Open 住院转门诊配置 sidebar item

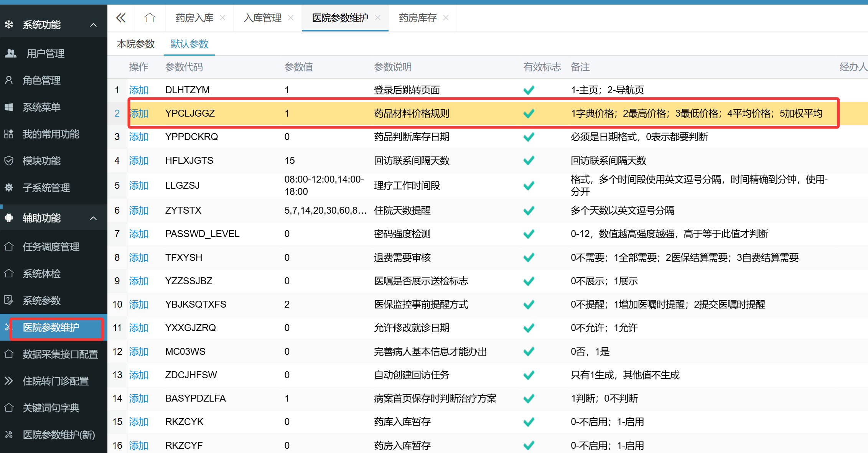tap(56, 381)
